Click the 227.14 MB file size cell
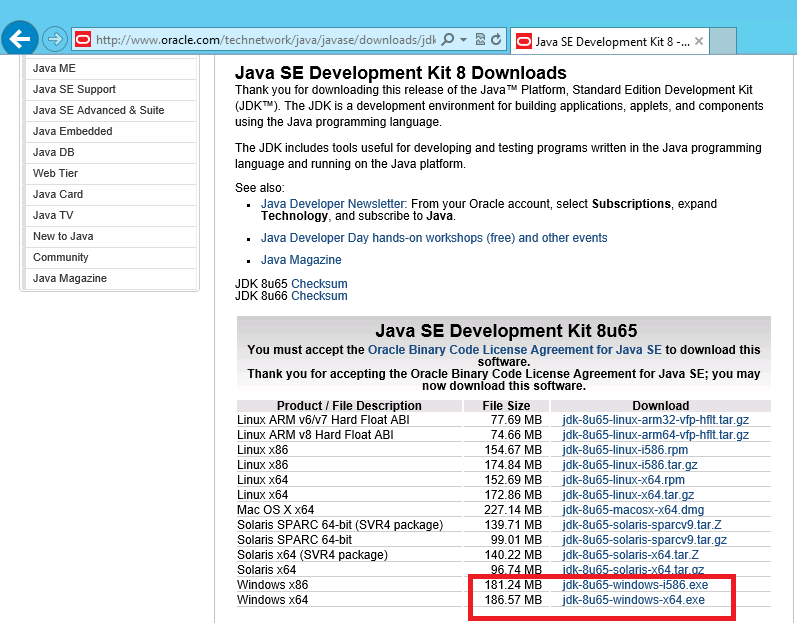797x623 pixels. pos(513,510)
